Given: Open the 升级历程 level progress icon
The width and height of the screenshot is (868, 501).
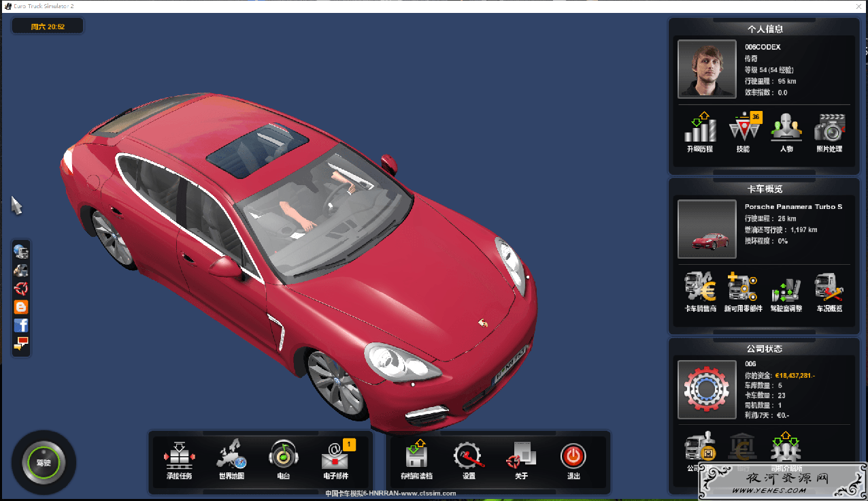Looking at the screenshot, I should (700, 127).
